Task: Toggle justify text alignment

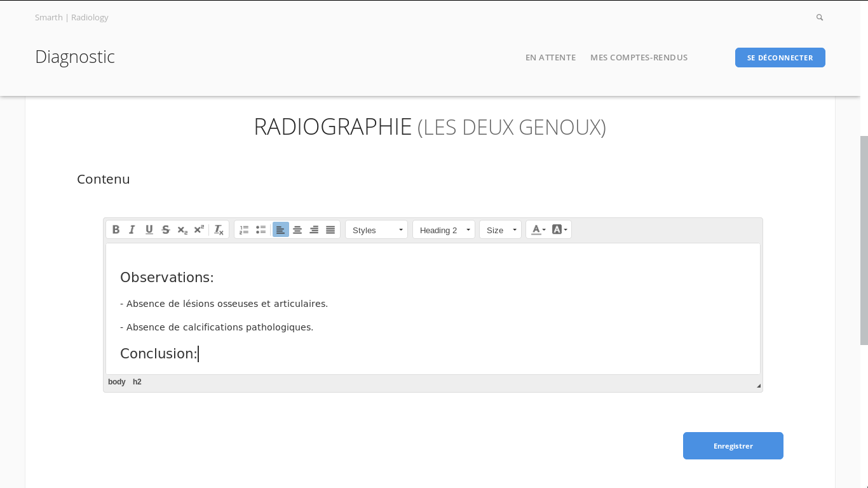Action: click(x=330, y=229)
